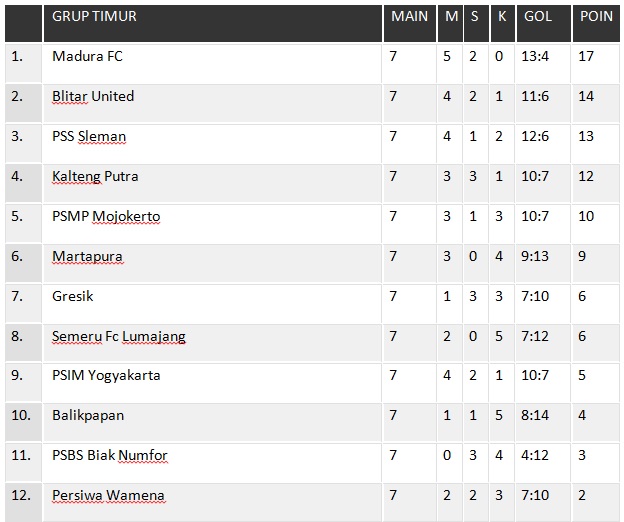Click the Martapura team cell
Image resolution: width=624 pixels, height=522 pixels.
(87, 257)
